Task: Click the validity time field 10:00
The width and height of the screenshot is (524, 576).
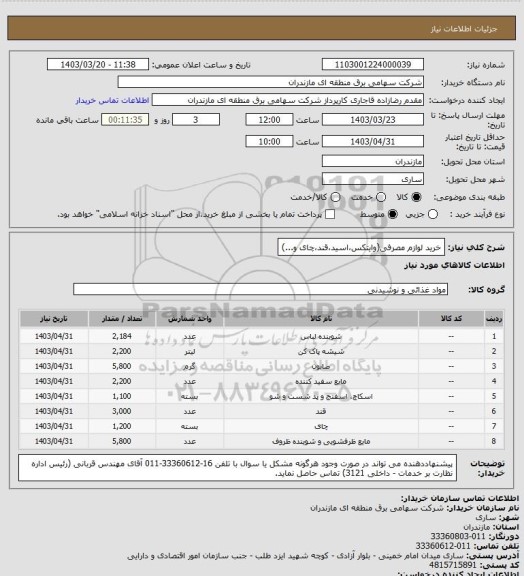Action: [269, 142]
